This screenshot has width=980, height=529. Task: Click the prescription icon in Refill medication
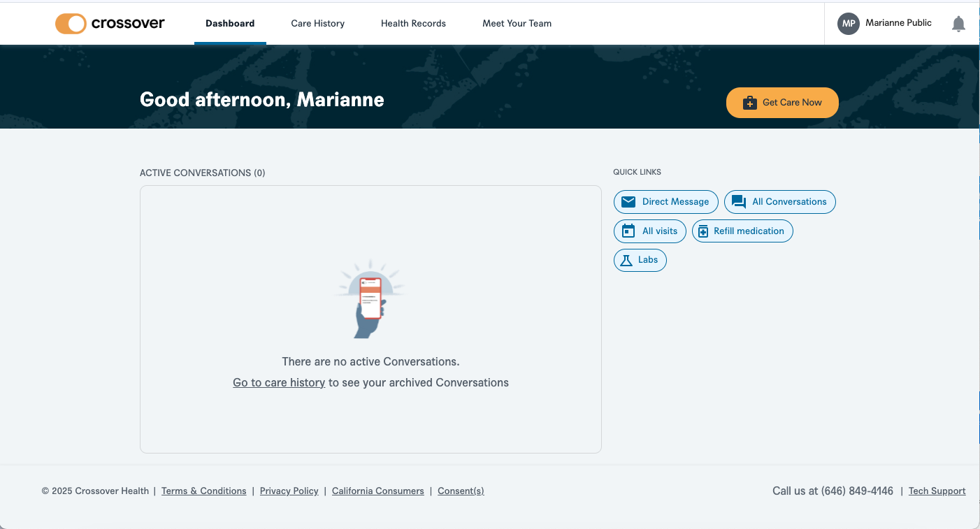click(702, 231)
